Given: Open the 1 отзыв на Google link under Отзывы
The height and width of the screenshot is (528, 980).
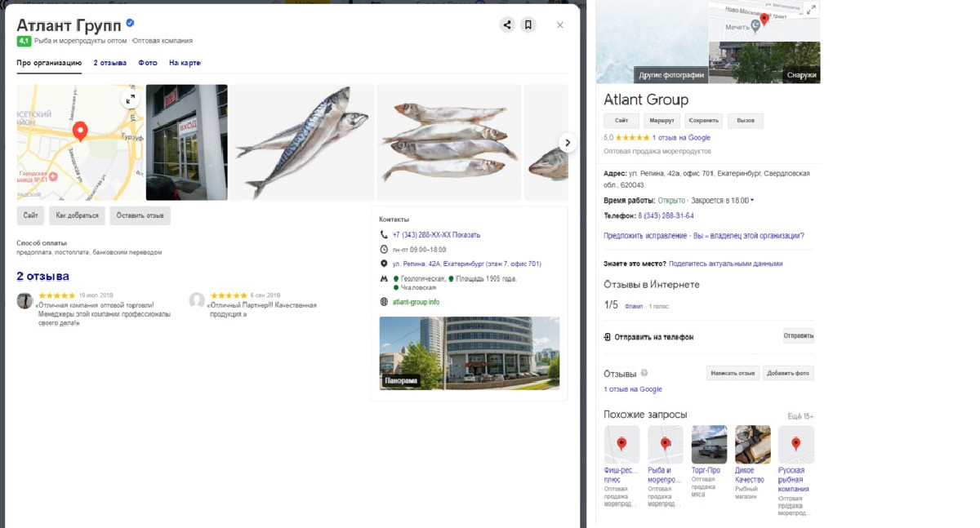Looking at the screenshot, I should click(x=633, y=389).
